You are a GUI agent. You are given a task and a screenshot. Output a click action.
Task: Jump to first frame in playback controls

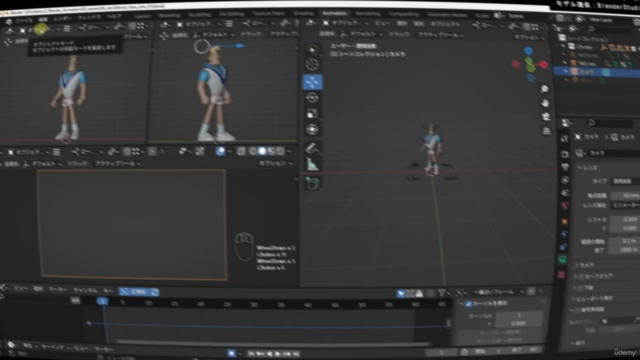(x=251, y=354)
